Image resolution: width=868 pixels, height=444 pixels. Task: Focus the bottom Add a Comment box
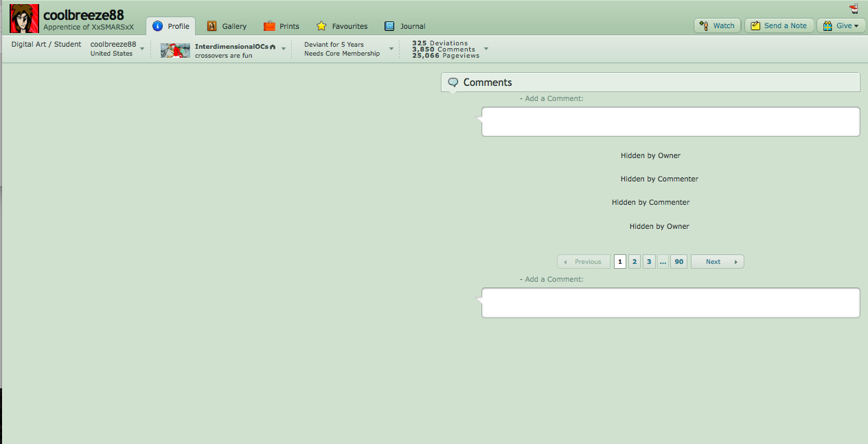pos(670,302)
